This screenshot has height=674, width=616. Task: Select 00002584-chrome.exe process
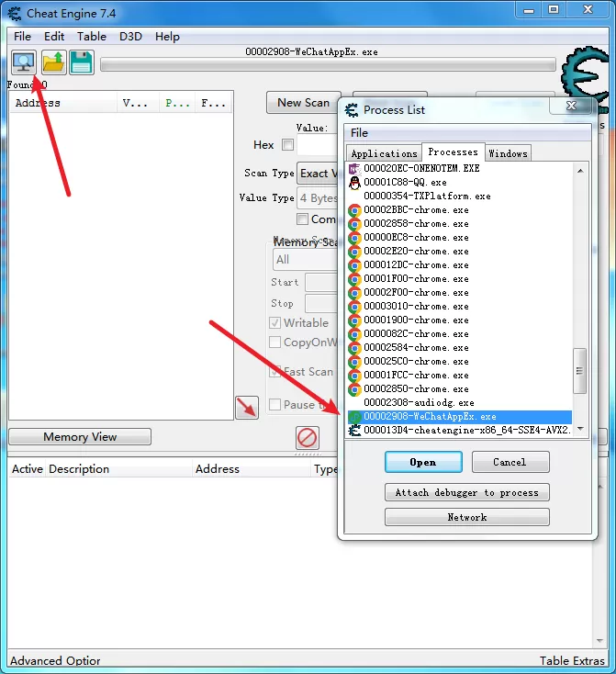(x=460, y=347)
